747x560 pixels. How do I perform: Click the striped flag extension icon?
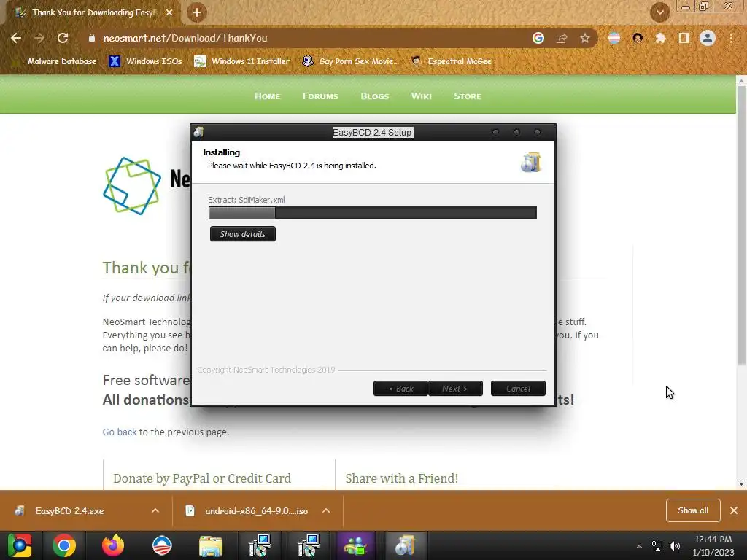[x=614, y=38]
